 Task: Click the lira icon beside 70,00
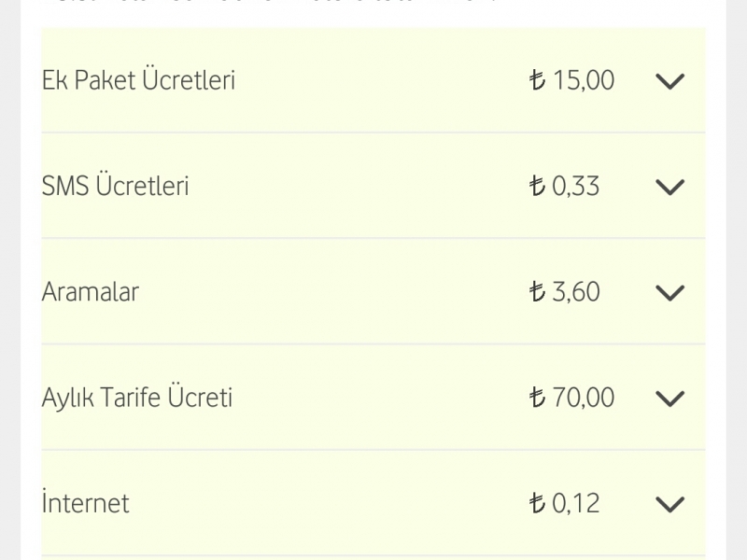[x=537, y=398]
